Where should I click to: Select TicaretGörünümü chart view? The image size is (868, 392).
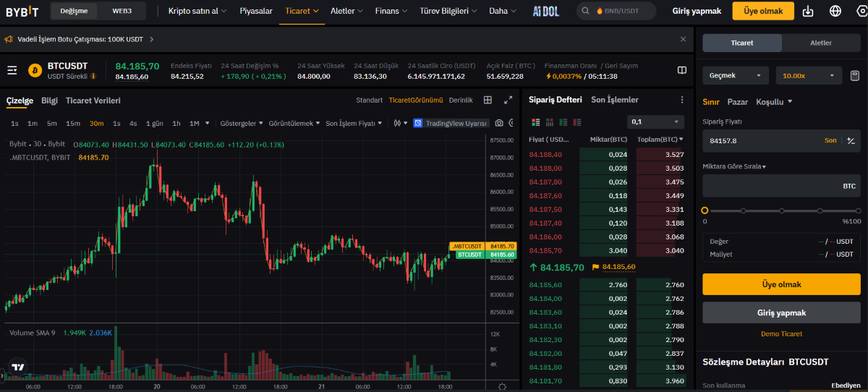[415, 100]
